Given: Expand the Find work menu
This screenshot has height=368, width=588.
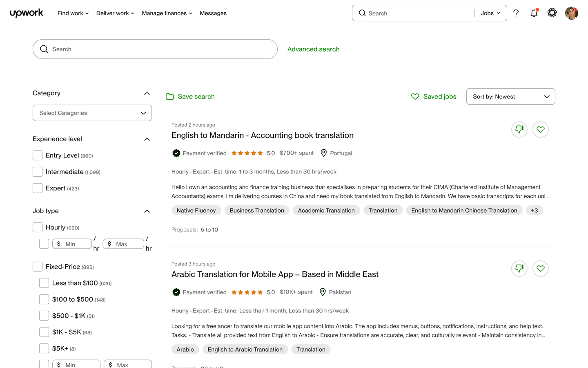Looking at the screenshot, I should pos(73,13).
